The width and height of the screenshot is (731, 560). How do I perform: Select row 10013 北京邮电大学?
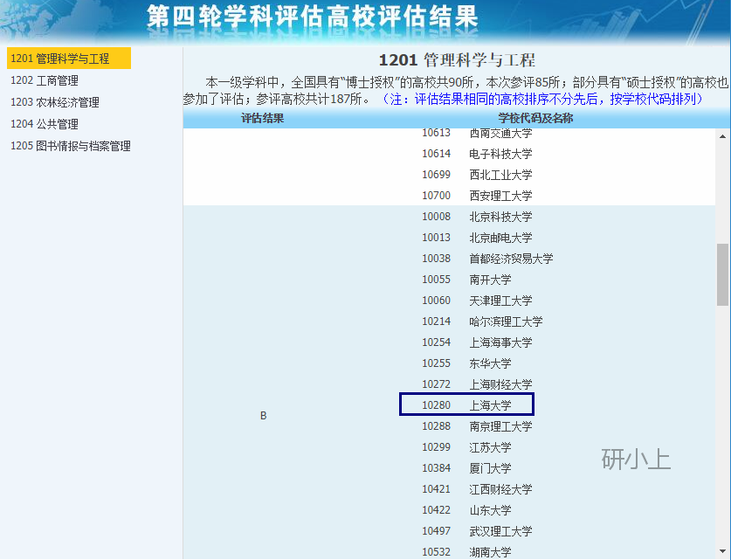tap(477, 238)
